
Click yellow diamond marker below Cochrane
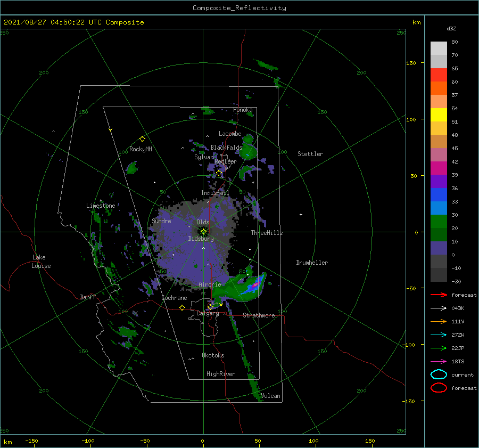(x=183, y=308)
